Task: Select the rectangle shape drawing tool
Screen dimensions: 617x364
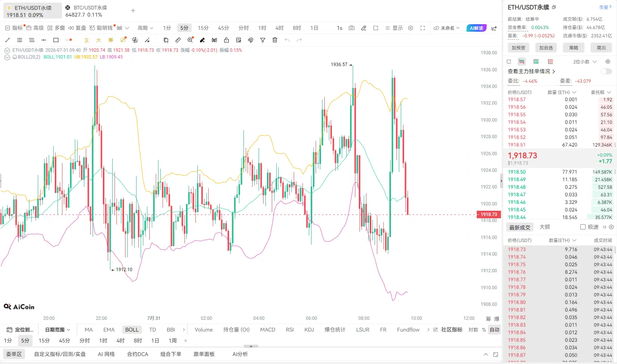Action: coord(56,40)
